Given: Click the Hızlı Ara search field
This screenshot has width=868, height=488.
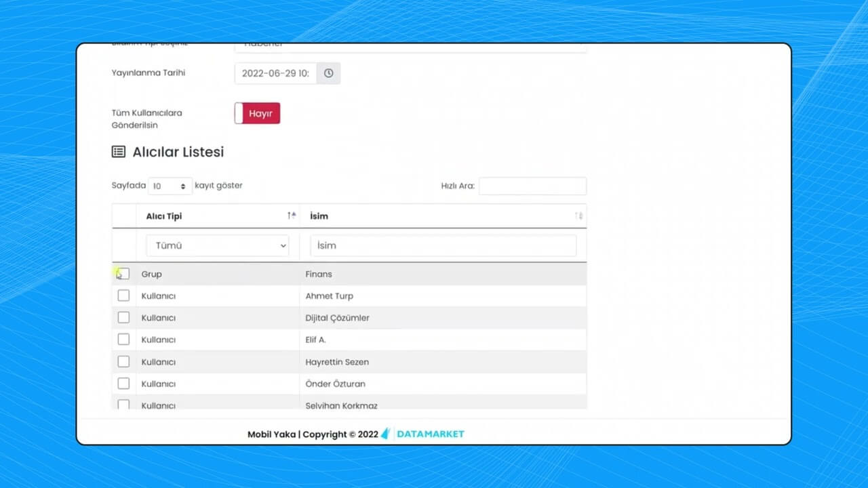Looking at the screenshot, I should pos(532,186).
